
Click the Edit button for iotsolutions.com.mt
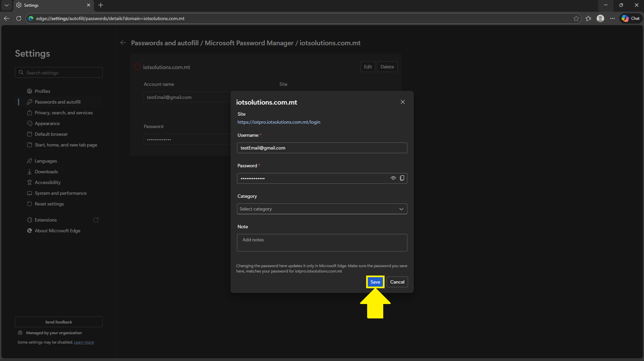tap(368, 67)
